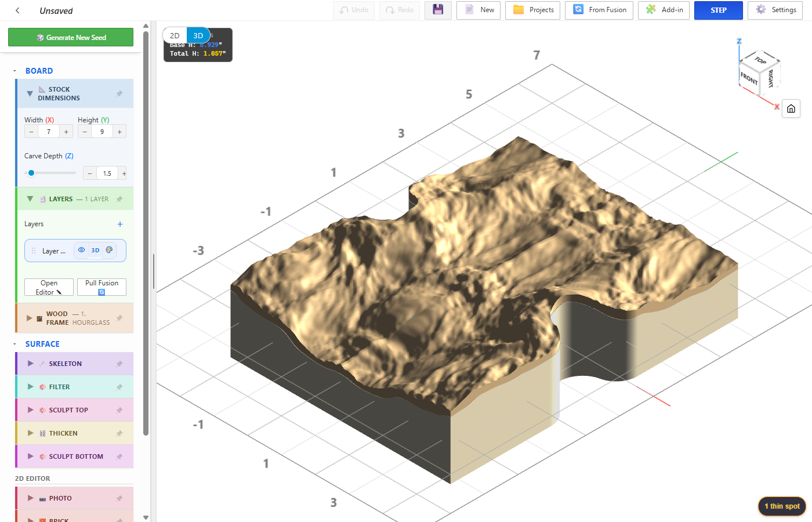Viewport: 812px width, 522px height.
Task: Toggle the layer 3D mode button
Action: 95,251
